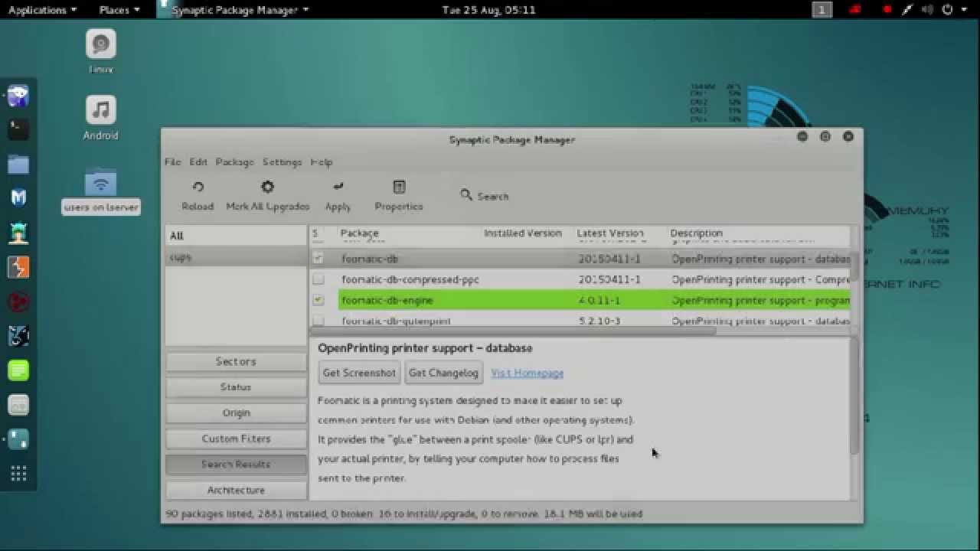Select the Search Results filter
980x551 pixels.
click(x=236, y=464)
